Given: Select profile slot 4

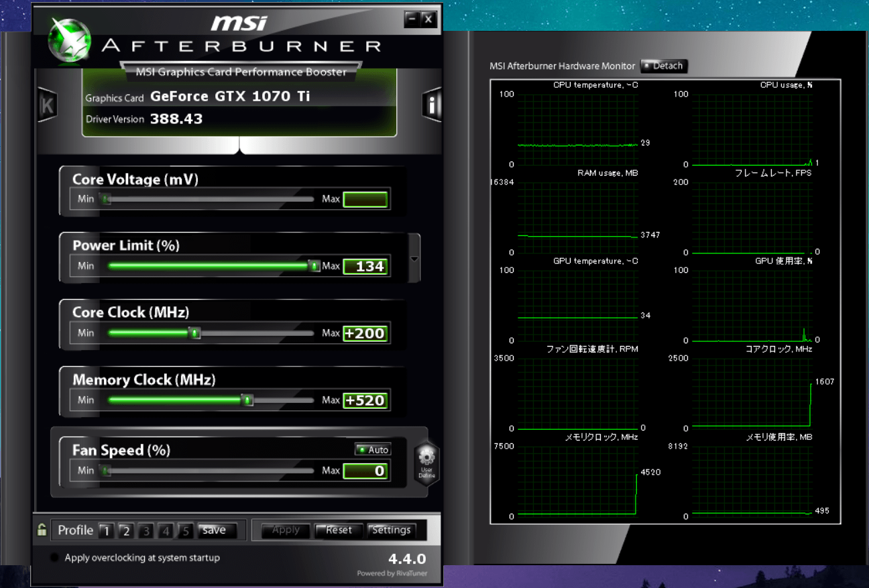Looking at the screenshot, I should [x=166, y=531].
